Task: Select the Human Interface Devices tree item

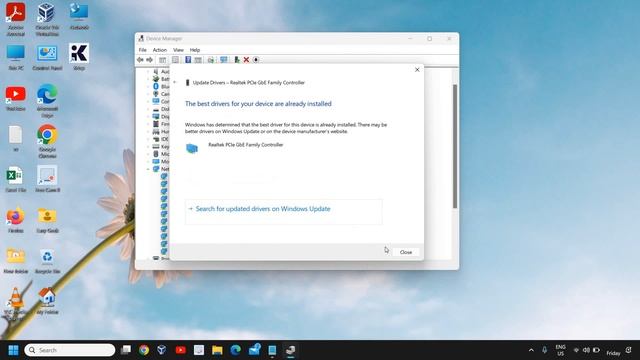Action: tap(161, 131)
